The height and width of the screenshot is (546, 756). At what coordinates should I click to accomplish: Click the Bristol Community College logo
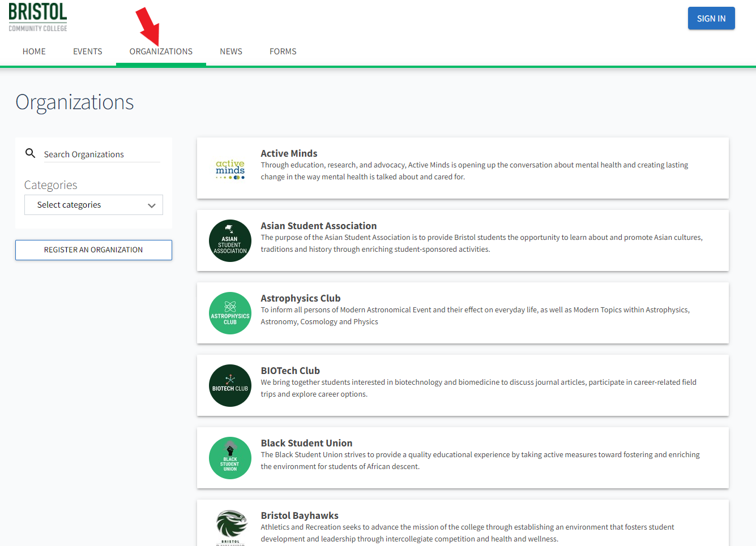pyautogui.click(x=38, y=17)
